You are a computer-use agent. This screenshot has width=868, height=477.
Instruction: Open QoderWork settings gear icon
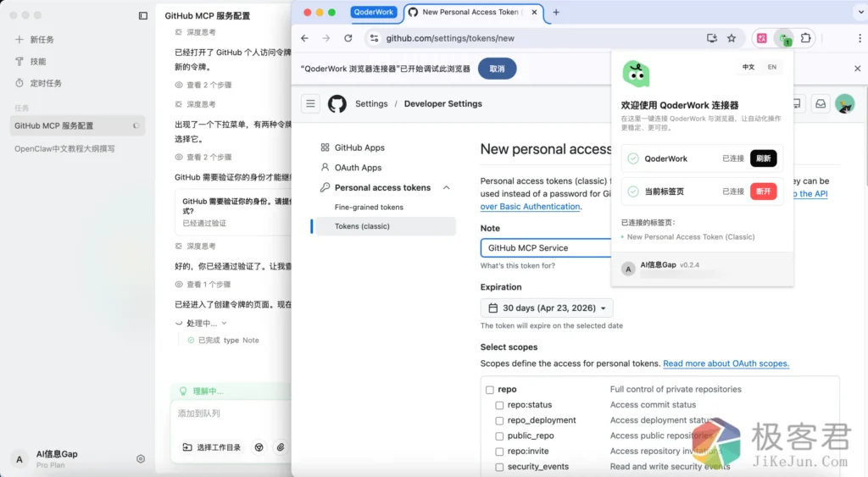click(x=141, y=459)
